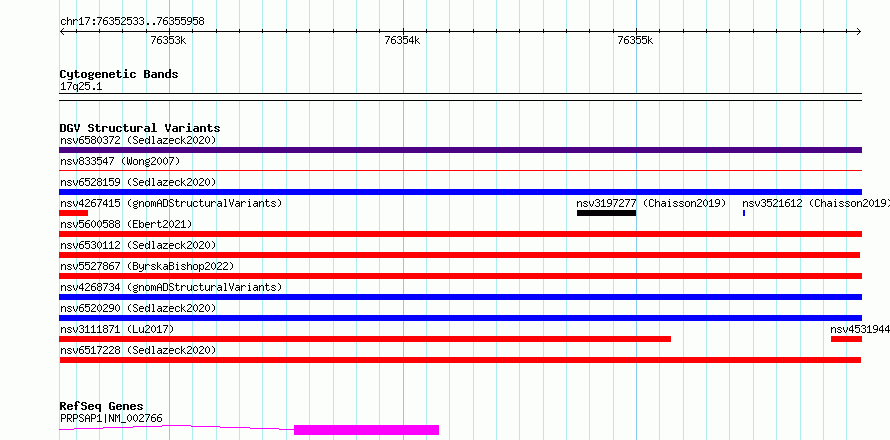Select the blue nsv6520290 variant bar

(460, 318)
